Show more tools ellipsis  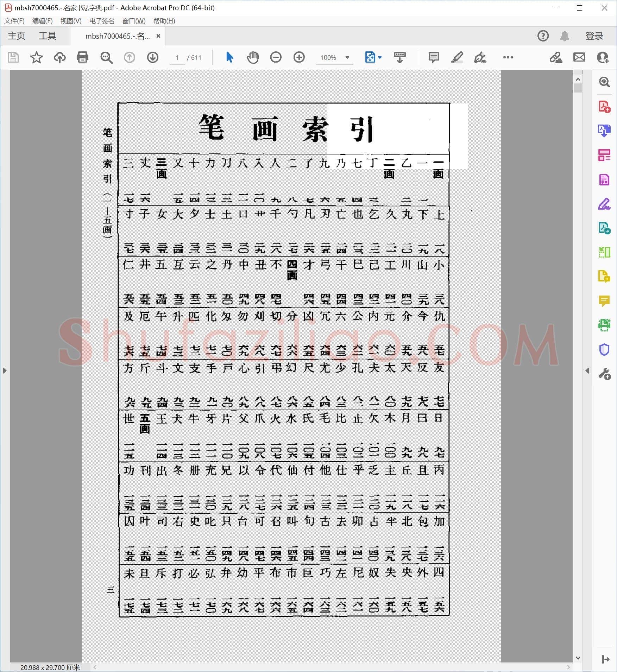tap(508, 57)
